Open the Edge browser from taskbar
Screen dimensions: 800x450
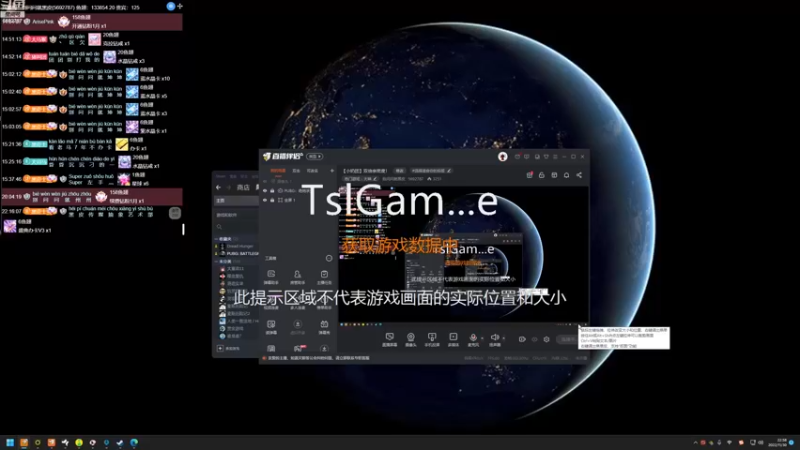point(134,442)
